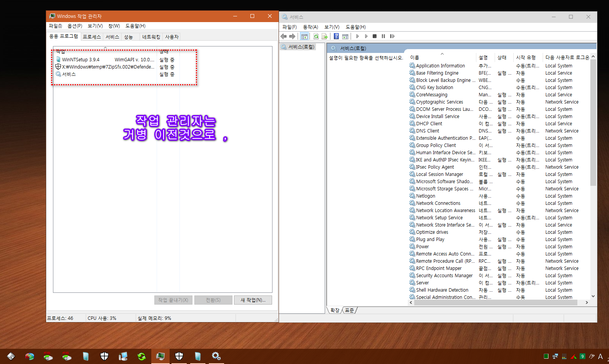This screenshot has height=364, width=609.
Task: Switch to the 네트워킹 tab
Action: tap(151, 37)
